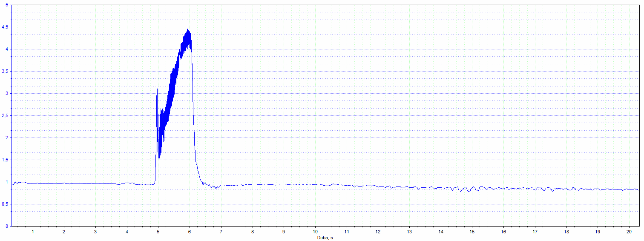
Task: Click the "Doba, s" time axis title
Action: [x=325, y=238]
